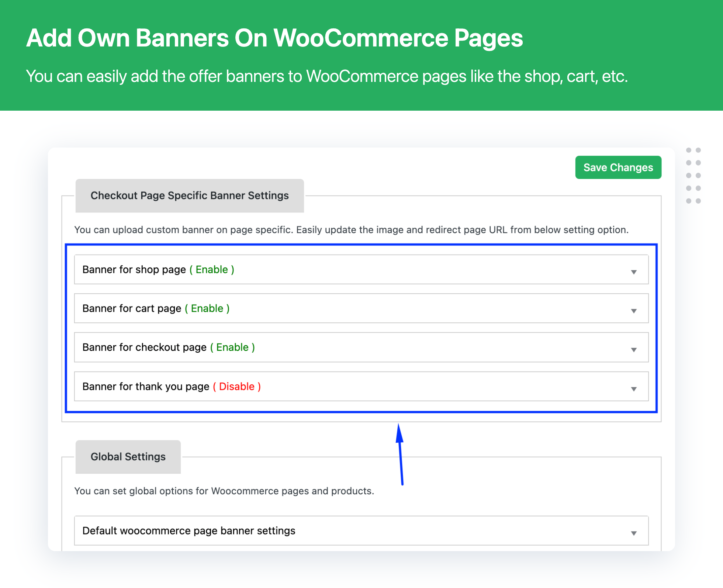Click the arrow icon on thank you page row
This screenshot has height=588, width=723.
(634, 389)
